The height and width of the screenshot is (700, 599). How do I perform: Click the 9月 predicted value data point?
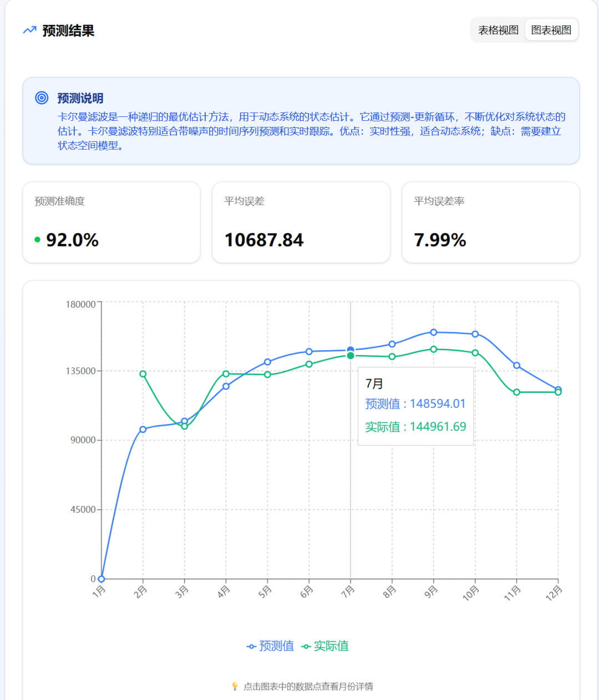coord(434,333)
